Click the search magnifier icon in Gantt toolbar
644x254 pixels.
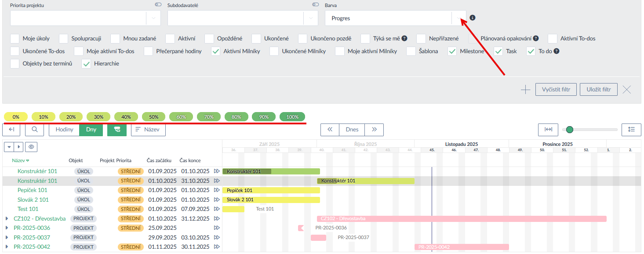point(34,130)
